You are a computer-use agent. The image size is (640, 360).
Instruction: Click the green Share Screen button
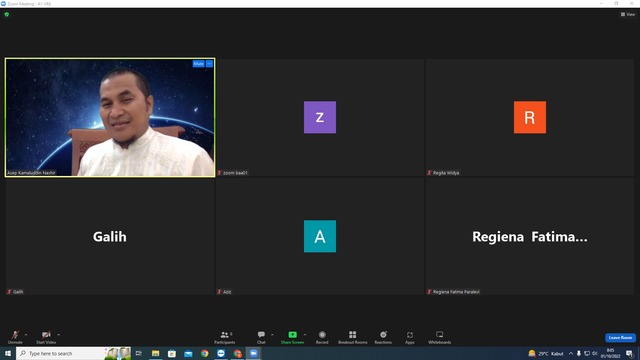tap(292, 337)
